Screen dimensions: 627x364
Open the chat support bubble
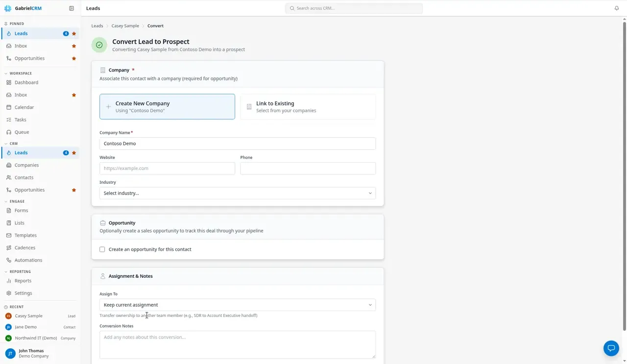point(611,348)
